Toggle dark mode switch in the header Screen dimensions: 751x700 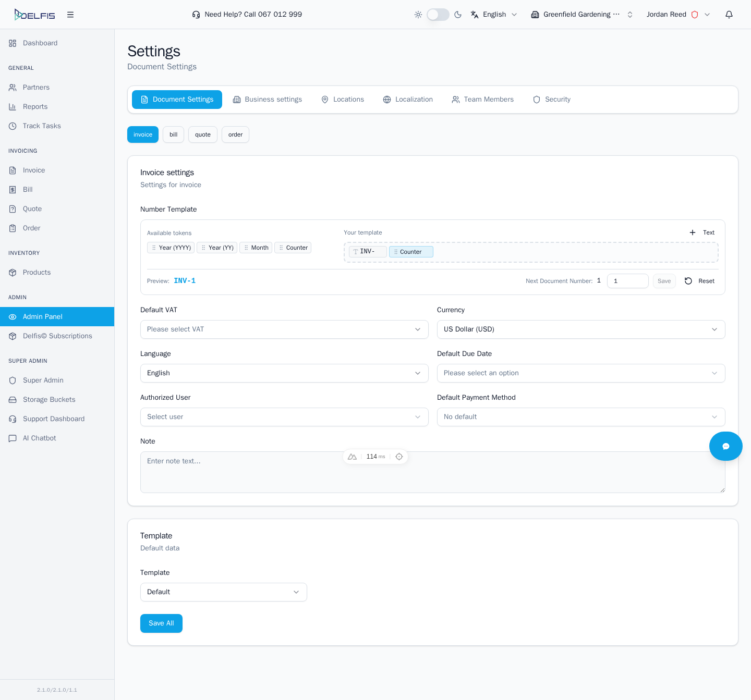[438, 14]
